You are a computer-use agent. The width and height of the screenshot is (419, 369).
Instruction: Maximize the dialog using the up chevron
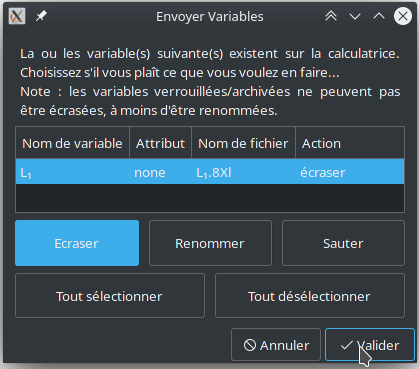point(379,16)
